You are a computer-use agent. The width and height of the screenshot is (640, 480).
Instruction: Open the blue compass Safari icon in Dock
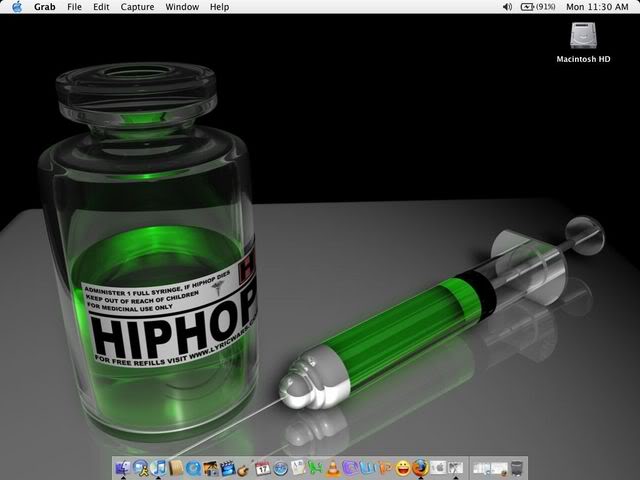280,469
